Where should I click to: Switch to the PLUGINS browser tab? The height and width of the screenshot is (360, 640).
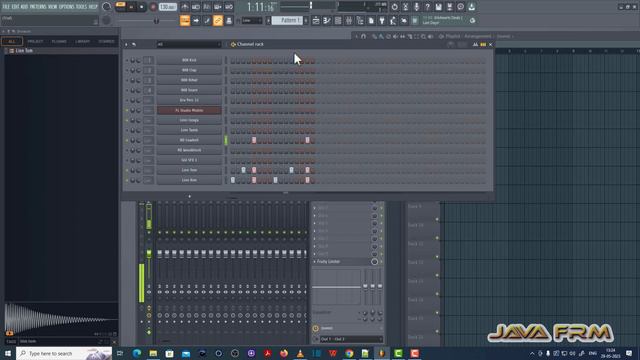(x=59, y=41)
